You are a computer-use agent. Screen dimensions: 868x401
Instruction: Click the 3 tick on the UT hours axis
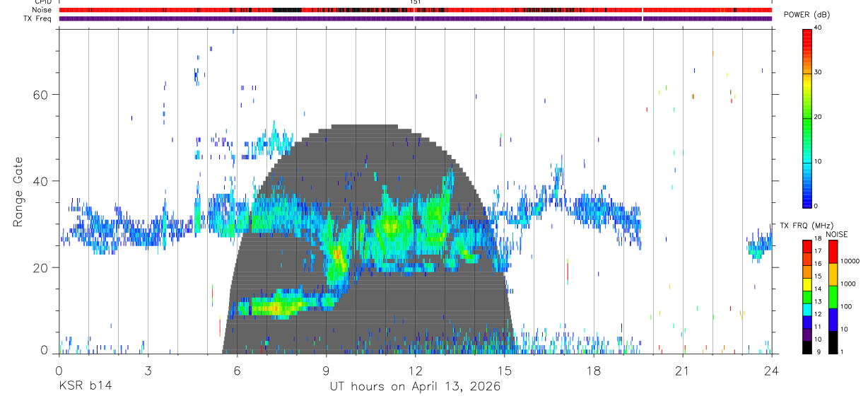(148, 370)
